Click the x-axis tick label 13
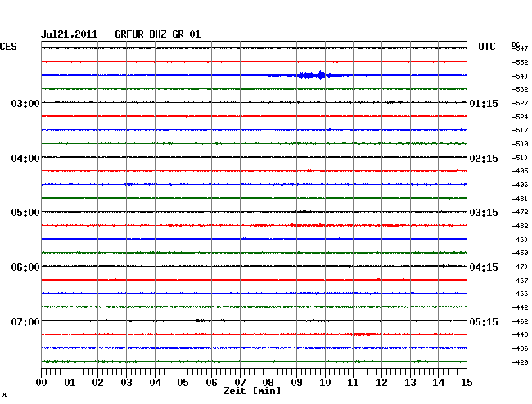Viewport: 532px width, 404px height. 410,383
